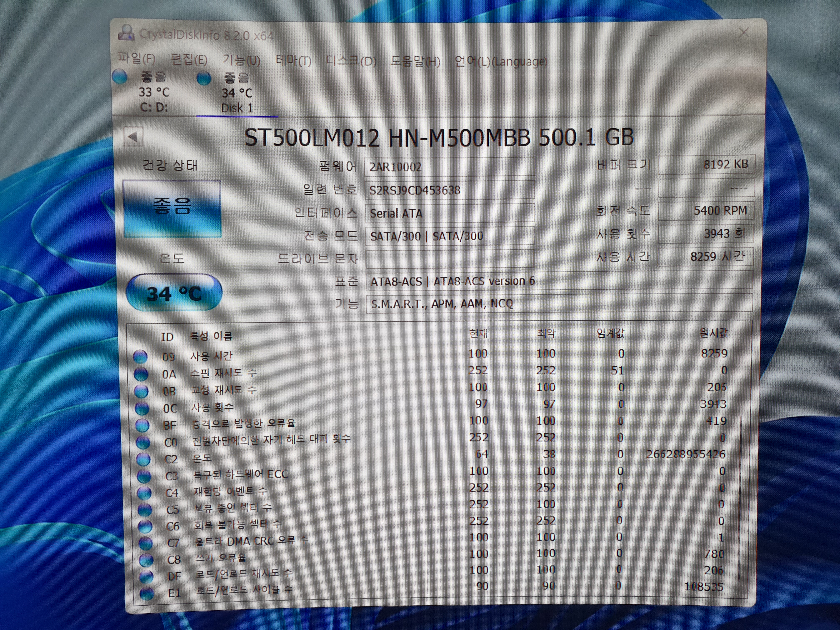
Task: Click the firmware field 2AR10002
Action: click(x=450, y=167)
